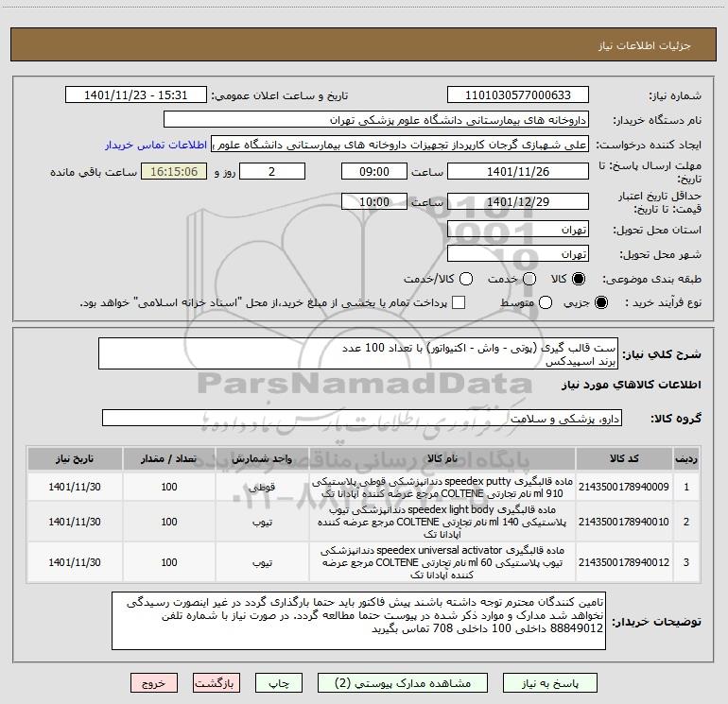Click the unit cell قوطی in row 1

click(262, 487)
